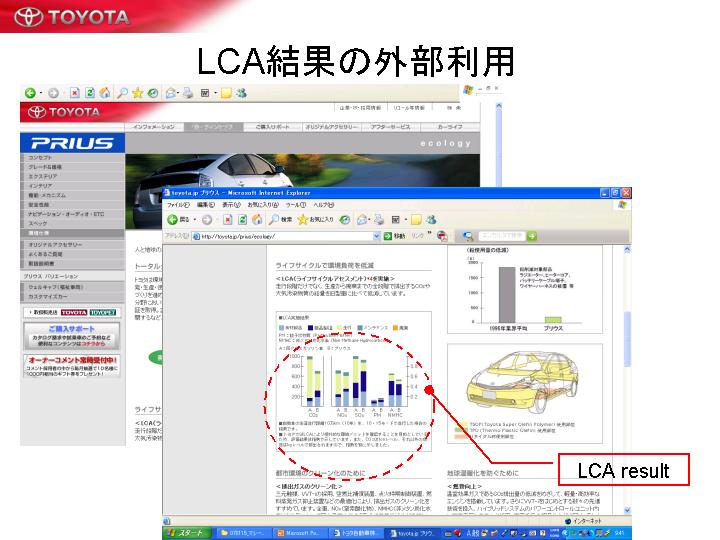
Task: Open Search (検索) in front window toolbar
Action: pyautogui.click(x=281, y=220)
